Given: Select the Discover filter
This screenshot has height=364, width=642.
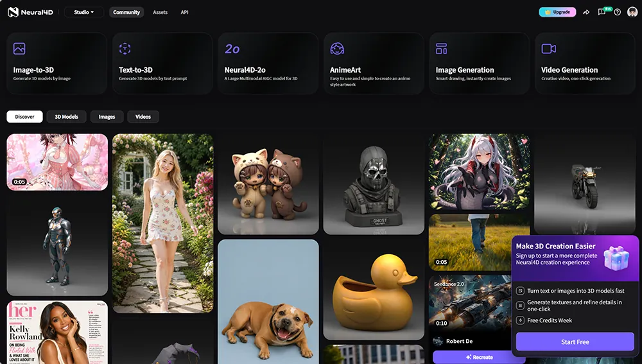Looking at the screenshot, I should (24, 117).
